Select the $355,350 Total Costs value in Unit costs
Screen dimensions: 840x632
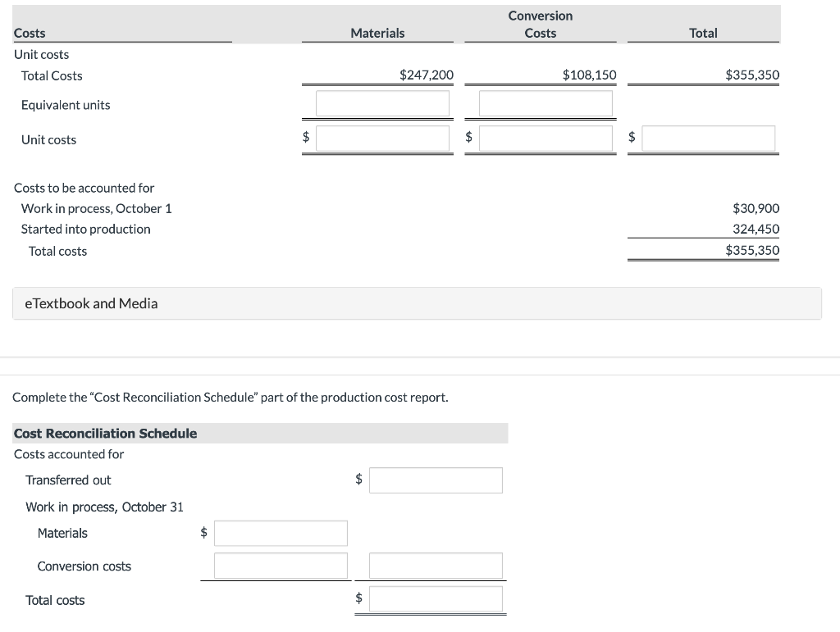(752, 75)
